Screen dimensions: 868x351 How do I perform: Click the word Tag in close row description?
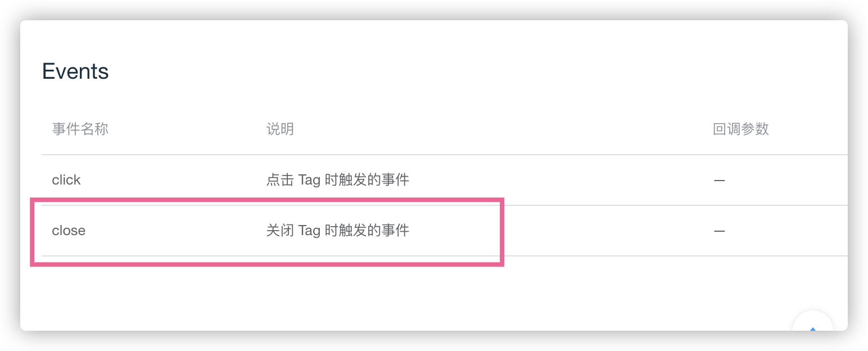tap(309, 231)
